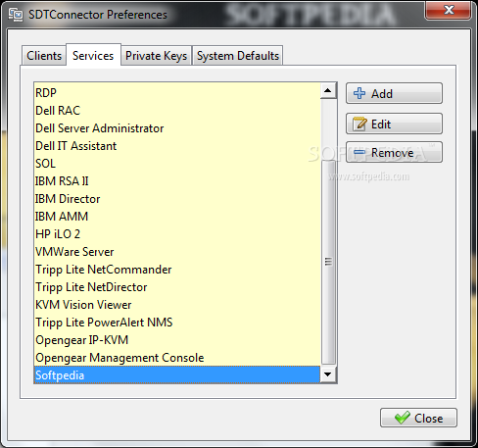Select Dell IT Assistant row
Viewport: 478px width, 448px height.
pyautogui.click(x=177, y=146)
